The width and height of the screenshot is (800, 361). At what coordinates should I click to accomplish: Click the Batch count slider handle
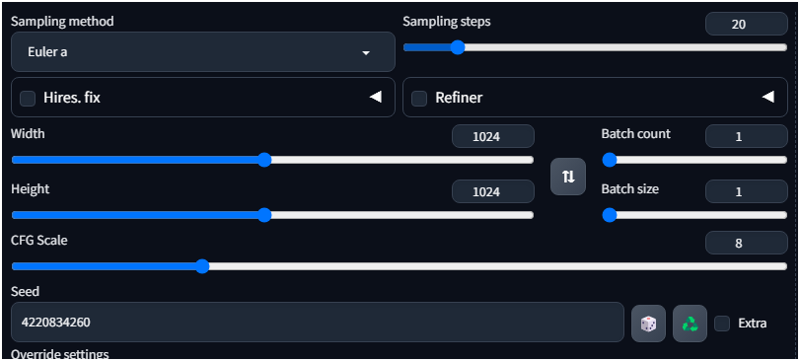pos(609,160)
